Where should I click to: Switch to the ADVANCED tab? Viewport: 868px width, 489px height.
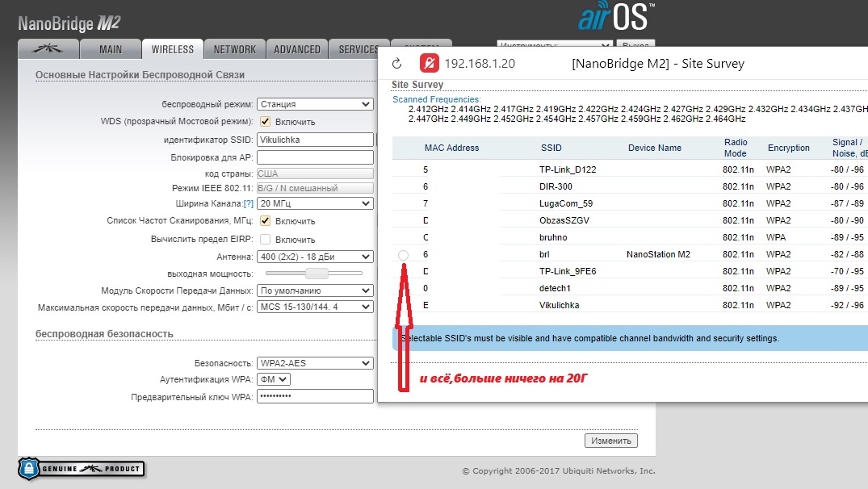coord(296,49)
